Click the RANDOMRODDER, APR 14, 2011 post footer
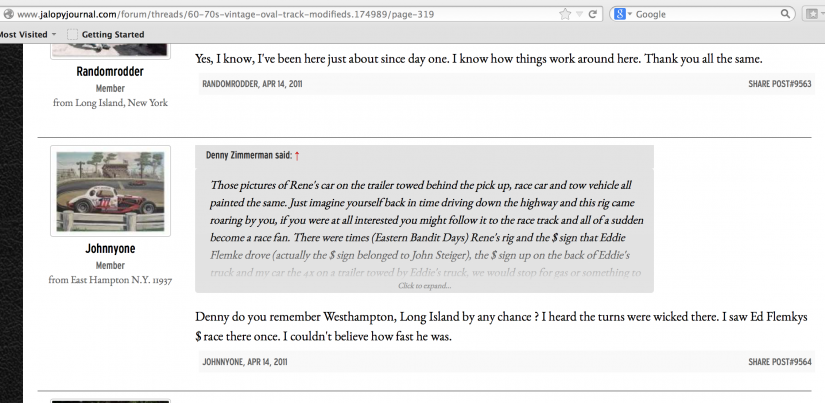Screen dimensions: 825x403 pos(252,84)
